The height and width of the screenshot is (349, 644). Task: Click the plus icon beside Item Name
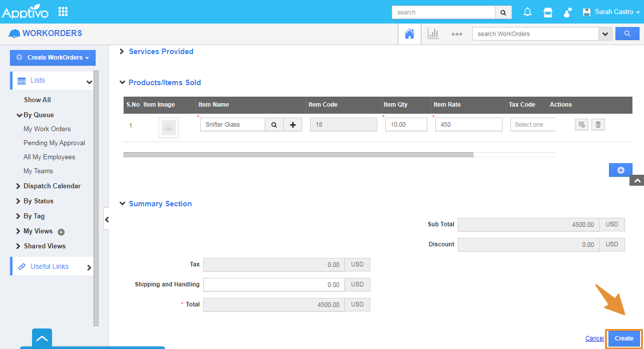click(x=293, y=125)
